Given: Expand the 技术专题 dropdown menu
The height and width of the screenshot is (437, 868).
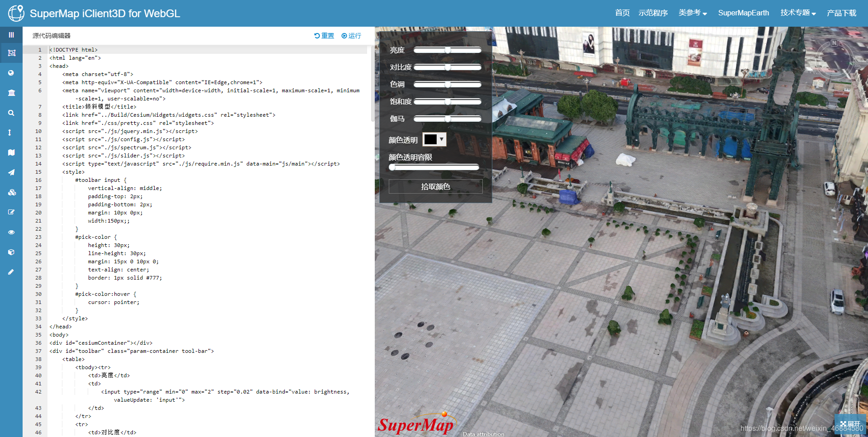Looking at the screenshot, I should [x=798, y=13].
